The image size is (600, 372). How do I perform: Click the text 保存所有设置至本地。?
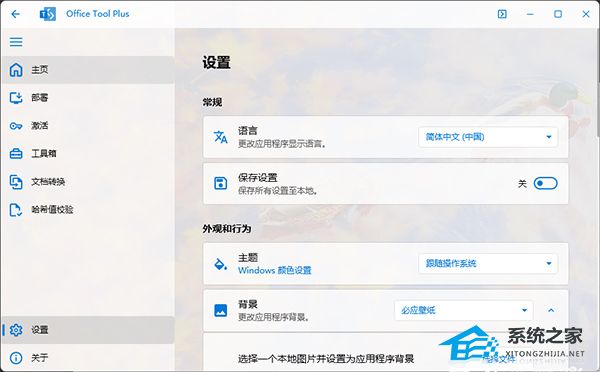[278, 191]
